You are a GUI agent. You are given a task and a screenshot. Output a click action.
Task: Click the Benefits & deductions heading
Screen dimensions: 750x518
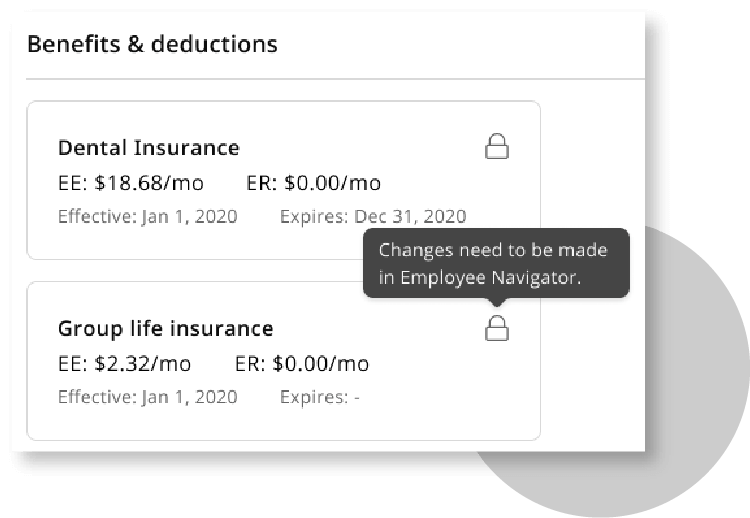(152, 44)
